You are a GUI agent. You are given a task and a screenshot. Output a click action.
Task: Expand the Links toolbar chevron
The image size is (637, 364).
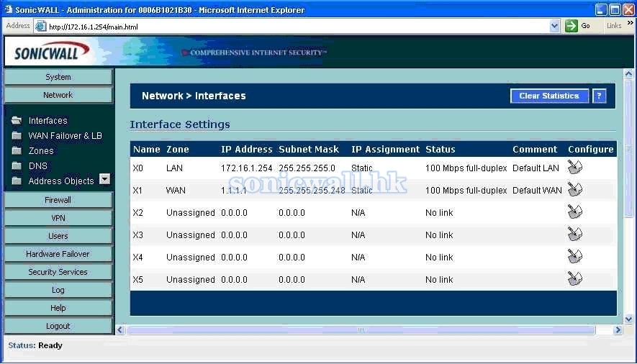point(630,23)
